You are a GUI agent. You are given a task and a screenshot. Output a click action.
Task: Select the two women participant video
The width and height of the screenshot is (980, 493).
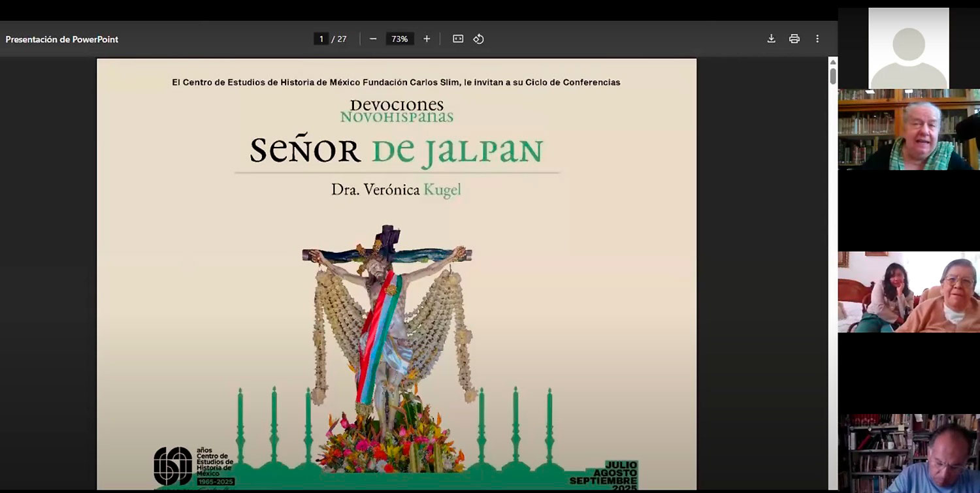point(908,292)
